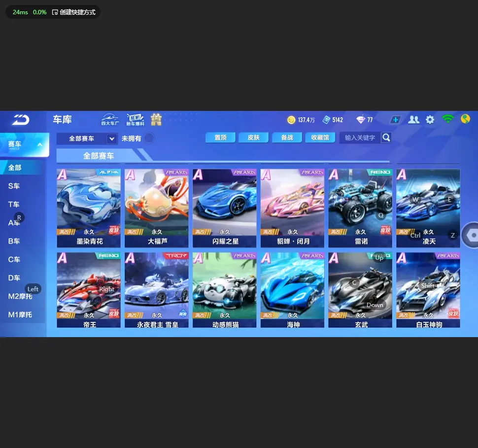The width and height of the screenshot is (478, 448).
Task: Click the 备战 button
Action: click(x=287, y=138)
